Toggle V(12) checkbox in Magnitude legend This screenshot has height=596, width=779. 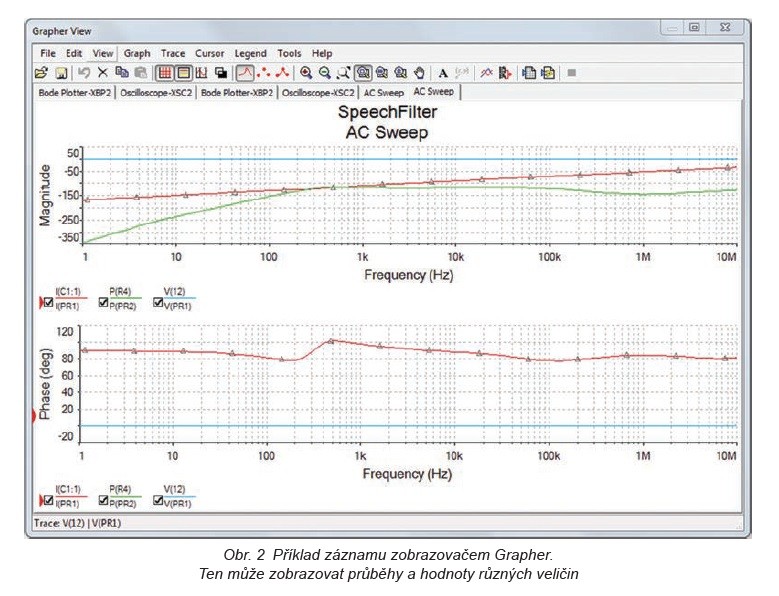(x=157, y=302)
